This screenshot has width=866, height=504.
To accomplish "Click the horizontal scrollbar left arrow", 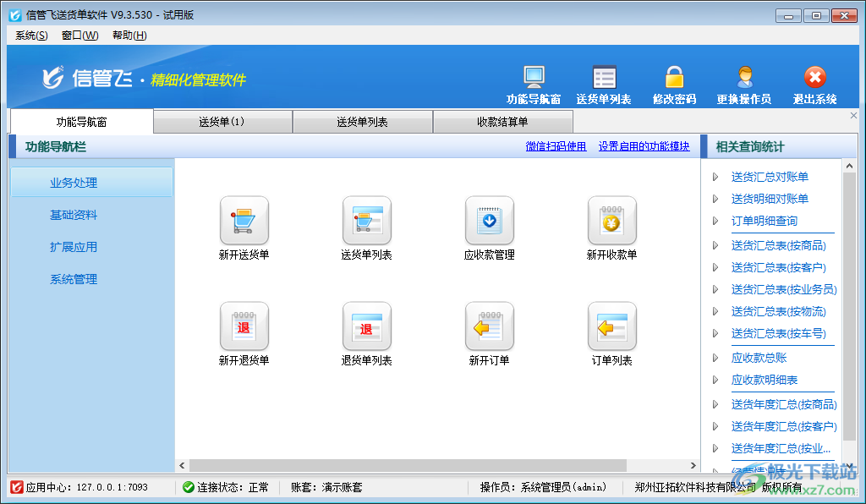I will tap(183, 465).
